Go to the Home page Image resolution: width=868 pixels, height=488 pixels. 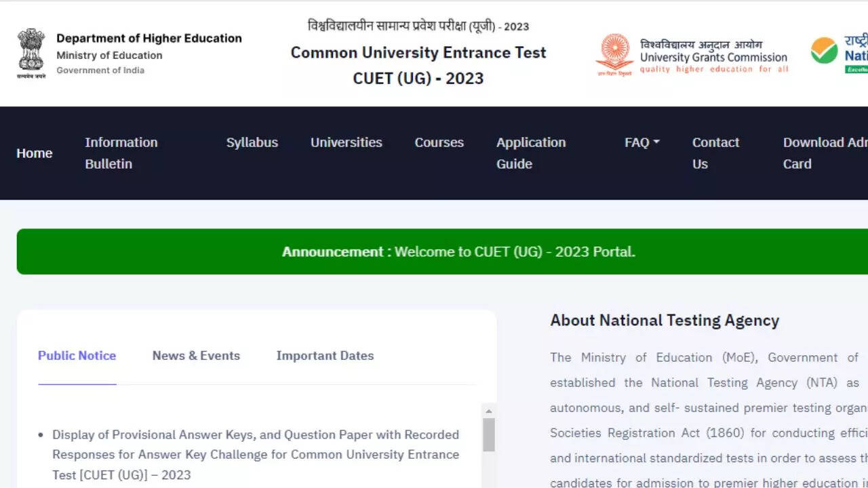(35, 153)
